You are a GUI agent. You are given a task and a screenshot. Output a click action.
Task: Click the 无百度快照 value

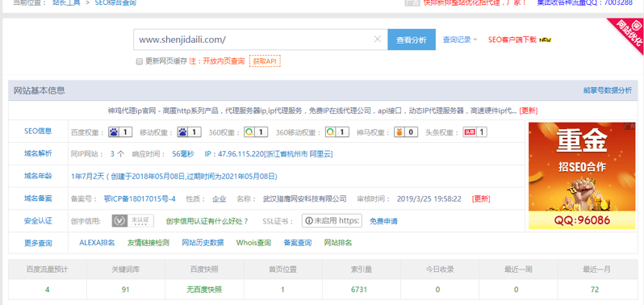(204, 290)
